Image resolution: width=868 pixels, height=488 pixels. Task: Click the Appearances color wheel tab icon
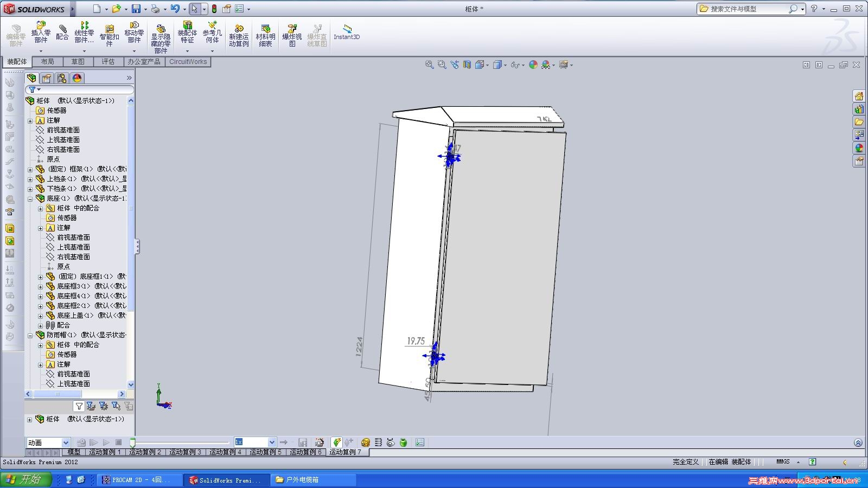77,78
